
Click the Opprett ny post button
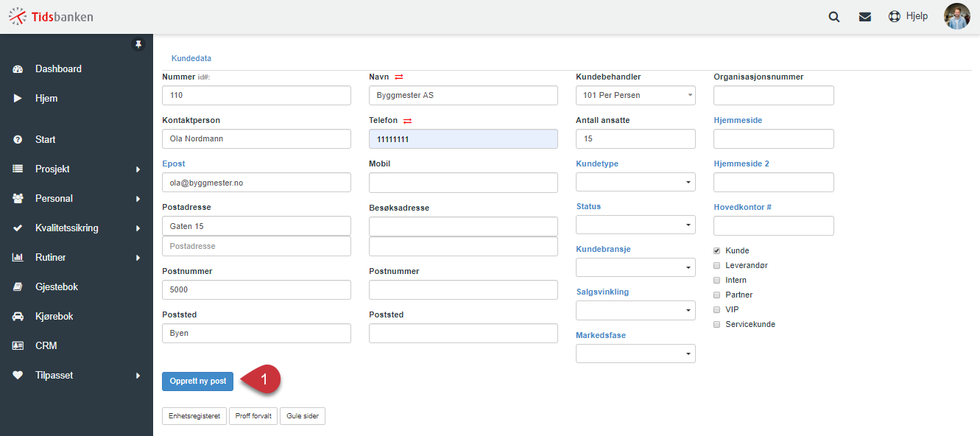click(x=197, y=381)
